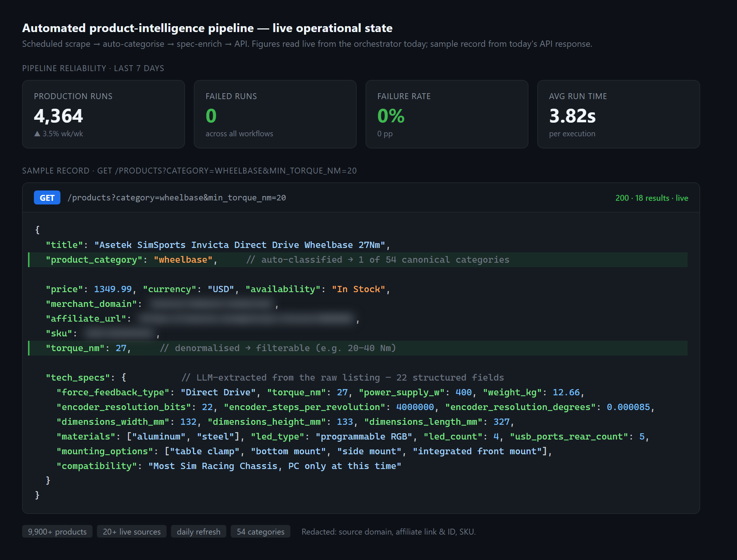Screen dimensions: 737x560
Task: Click the 'Redacted: source domain, affiliate link' note
Action: click(389, 532)
